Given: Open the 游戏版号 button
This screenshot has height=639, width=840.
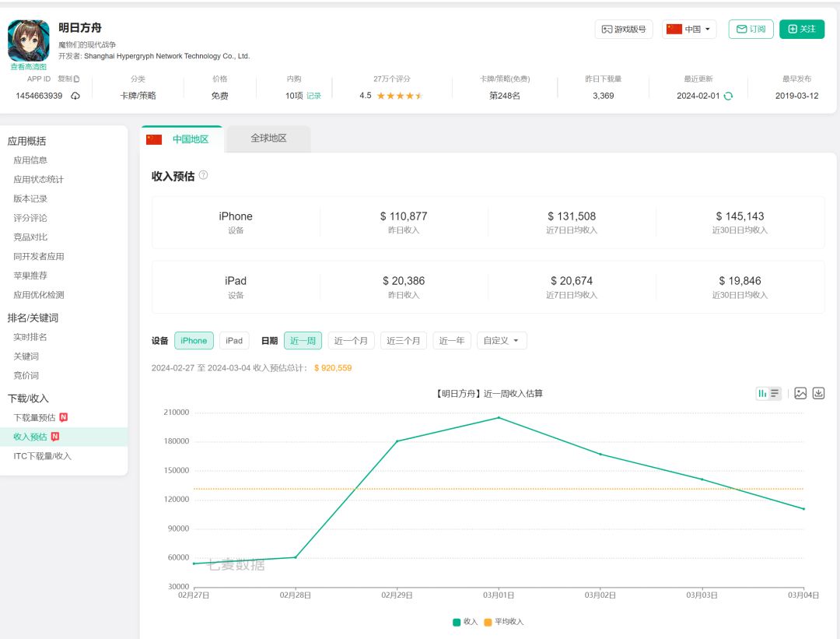Looking at the screenshot, I should tap(624, 30).
